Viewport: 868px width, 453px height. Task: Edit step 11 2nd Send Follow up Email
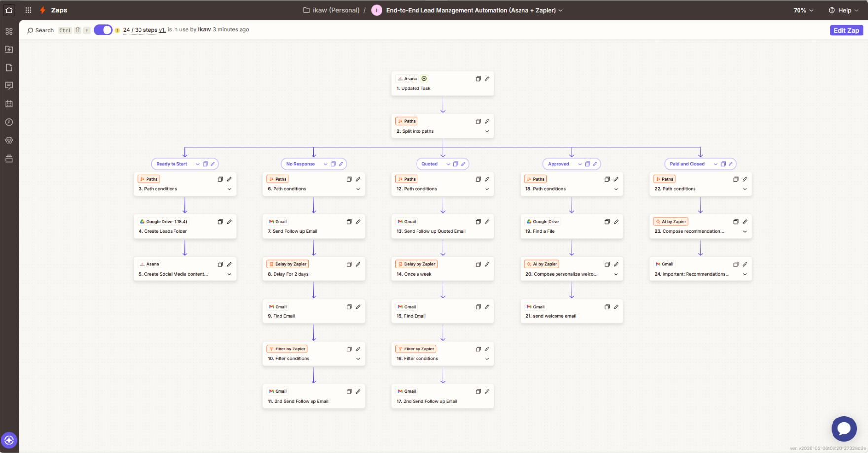pyautogui.click(x=358, y=391)
